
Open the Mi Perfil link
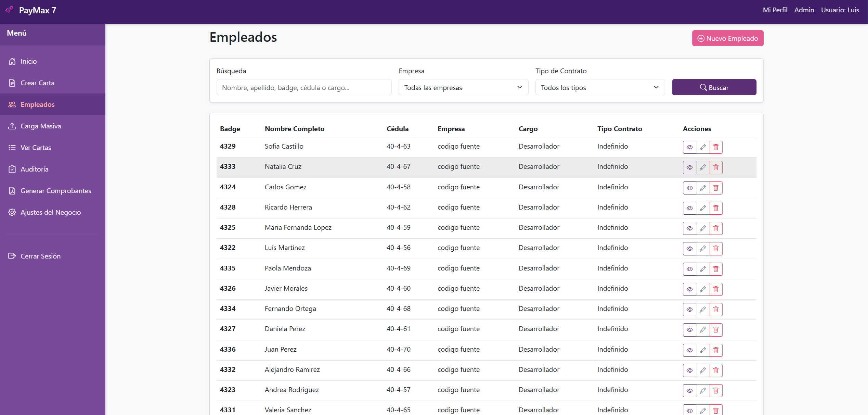(775, 10)
